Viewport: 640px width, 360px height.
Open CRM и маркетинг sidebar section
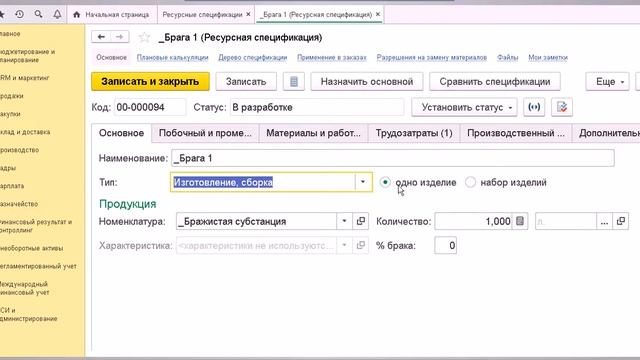pos(24,78)
